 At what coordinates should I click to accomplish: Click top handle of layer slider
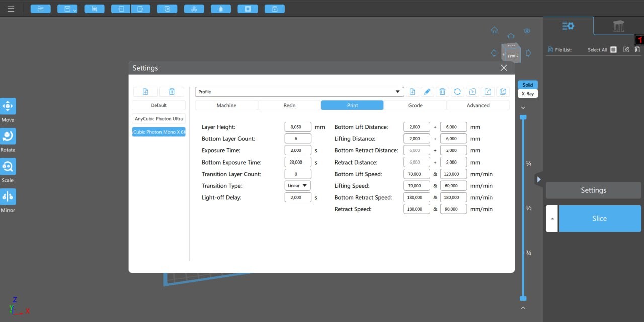click(523, 117)
